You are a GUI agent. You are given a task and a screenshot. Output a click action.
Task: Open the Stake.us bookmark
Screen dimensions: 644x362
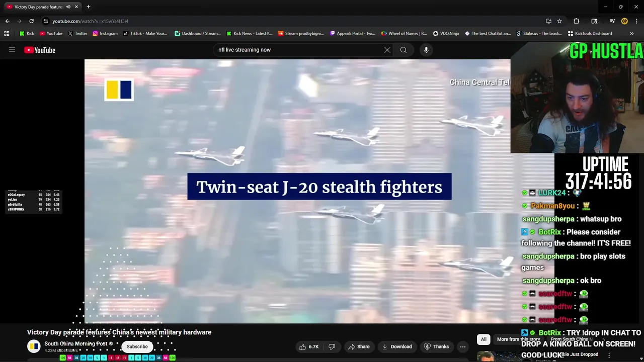point(538,34)
